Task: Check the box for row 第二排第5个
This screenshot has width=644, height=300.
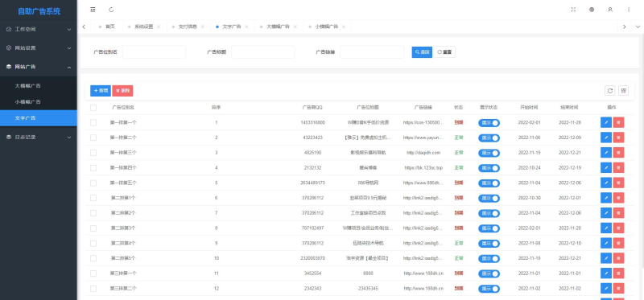Action: tap(93, 258)
